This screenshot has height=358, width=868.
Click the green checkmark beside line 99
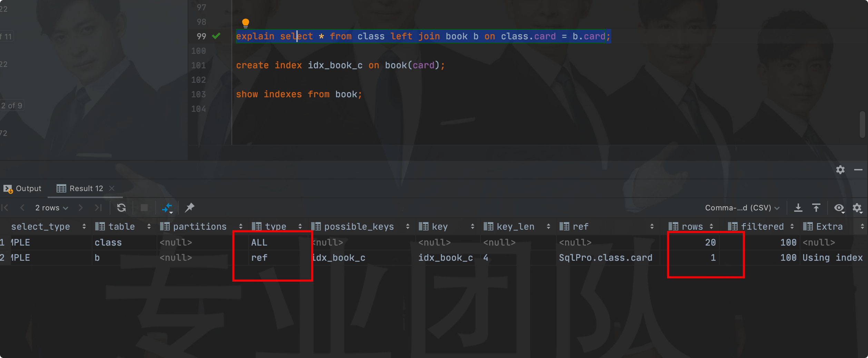pyautogui.click(x=216, y=36)
